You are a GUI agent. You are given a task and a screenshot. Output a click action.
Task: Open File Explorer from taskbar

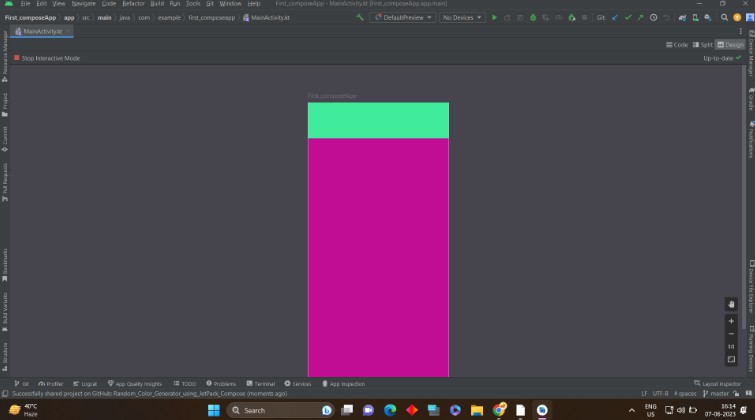[477, 410]
